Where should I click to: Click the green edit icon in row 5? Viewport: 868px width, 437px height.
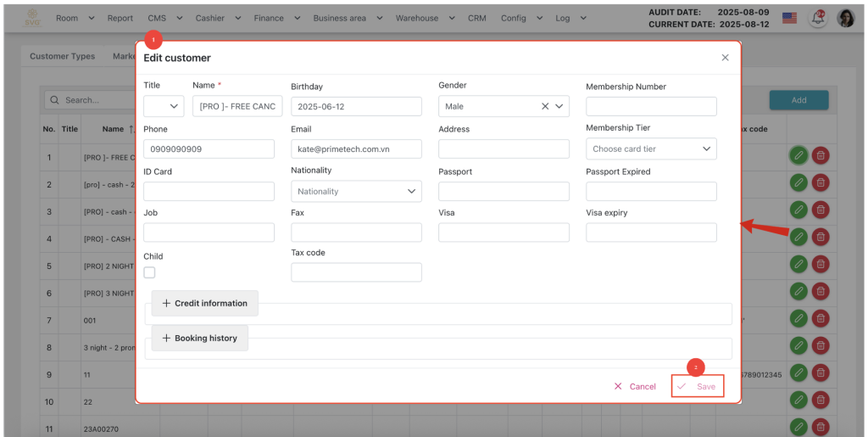[x=798, y=264]
